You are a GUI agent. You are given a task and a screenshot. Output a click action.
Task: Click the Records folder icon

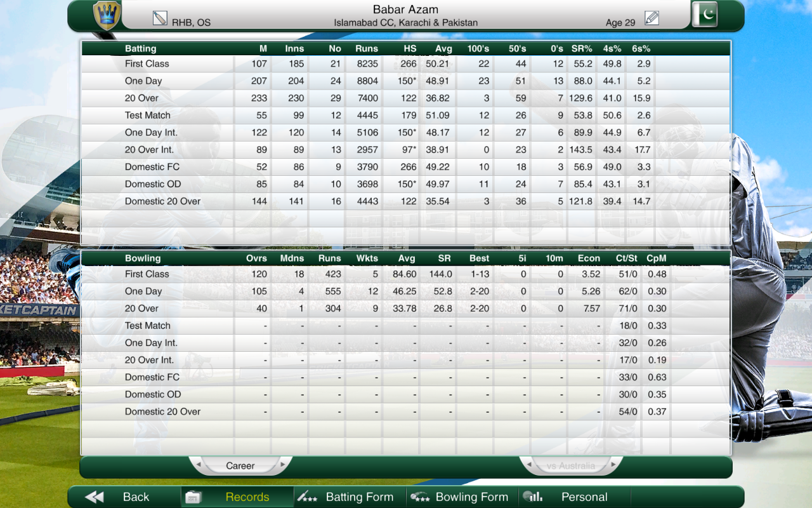193,497
